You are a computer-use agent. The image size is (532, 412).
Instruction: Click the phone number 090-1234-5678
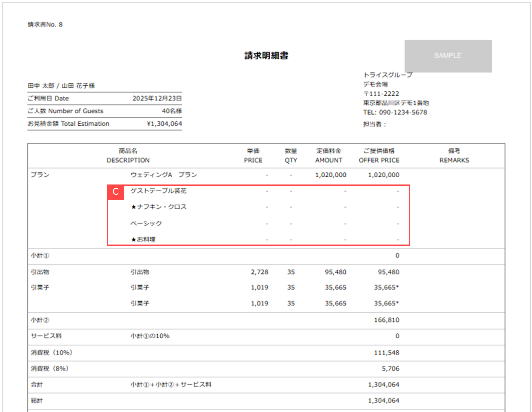coord(403,112)
